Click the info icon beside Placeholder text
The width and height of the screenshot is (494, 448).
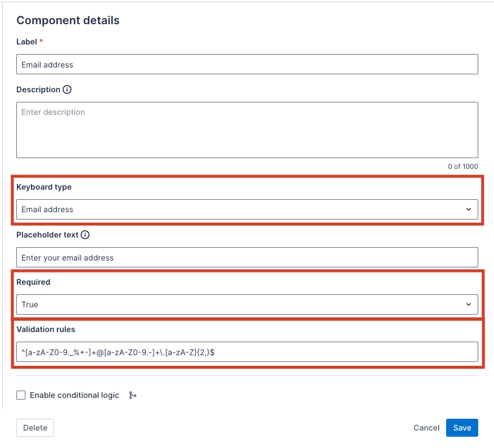pos(85,235)
